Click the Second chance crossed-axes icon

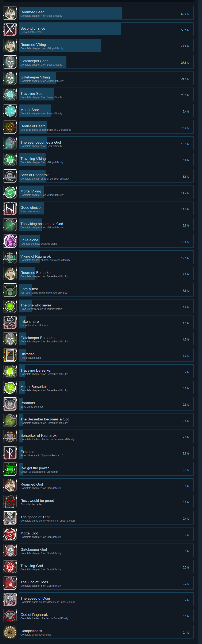(x=10, y=29)
